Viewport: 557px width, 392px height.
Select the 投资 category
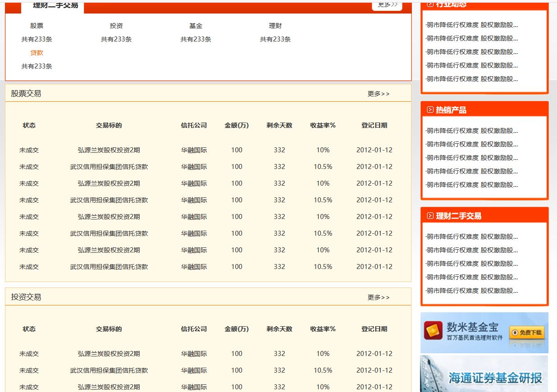click(x=116, y=26)
